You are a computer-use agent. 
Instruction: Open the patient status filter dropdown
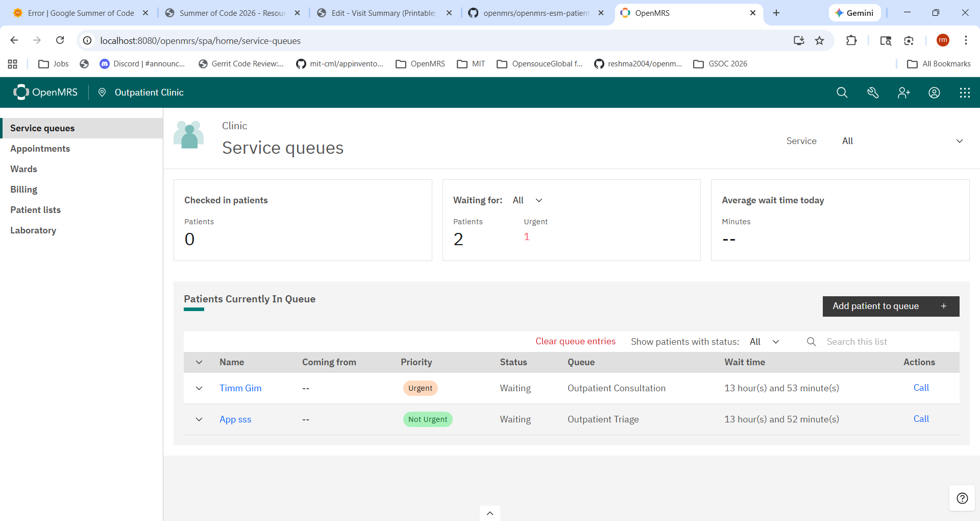pos(764,342)
